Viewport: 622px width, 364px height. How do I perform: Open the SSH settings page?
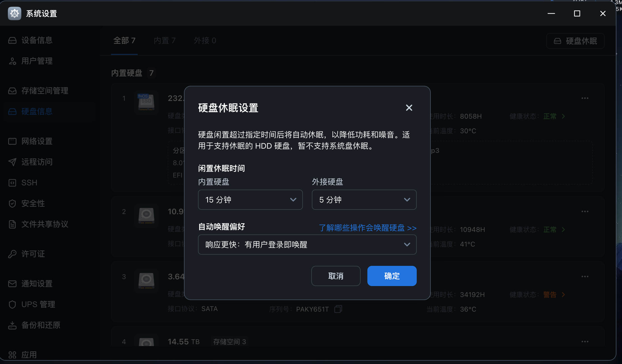(x=29, y=183)
